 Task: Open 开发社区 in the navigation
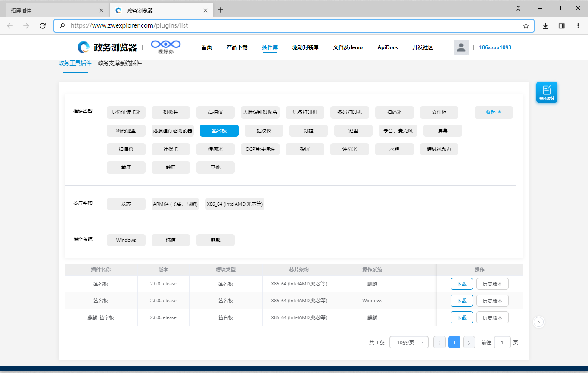click(x=423, y=47)
